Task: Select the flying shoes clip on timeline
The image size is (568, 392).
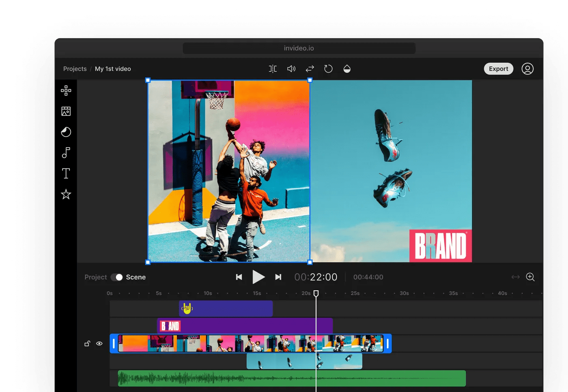Action: coord(304,361)
